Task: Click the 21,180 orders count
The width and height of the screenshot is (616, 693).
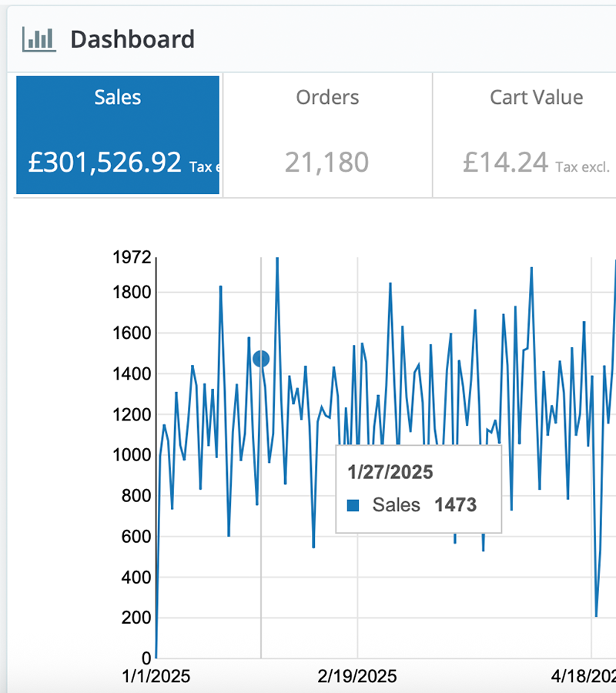Action: [326, 162]
